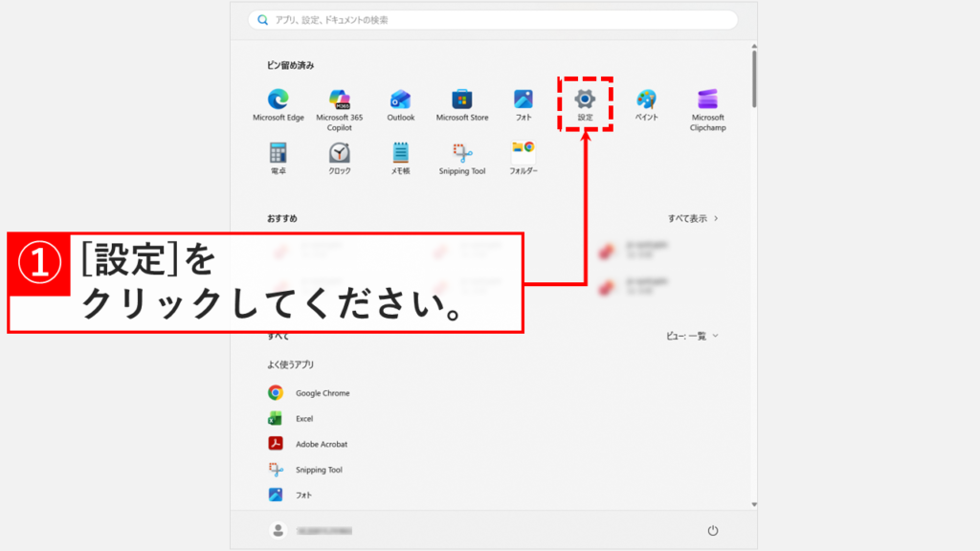Launch Microsoft 365 Copilot
Viewport: 980px width, 551px height.
coord(340,109)
